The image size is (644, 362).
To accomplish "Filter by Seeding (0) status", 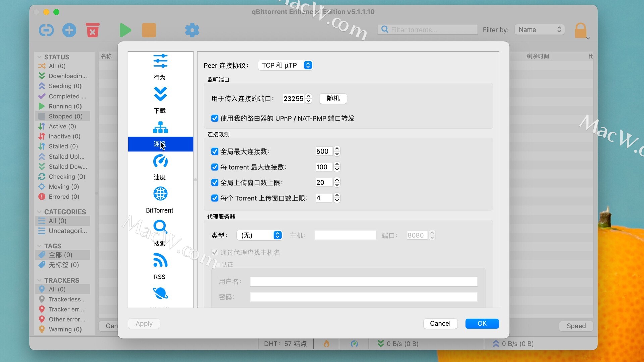I will (x=62, y=86).
